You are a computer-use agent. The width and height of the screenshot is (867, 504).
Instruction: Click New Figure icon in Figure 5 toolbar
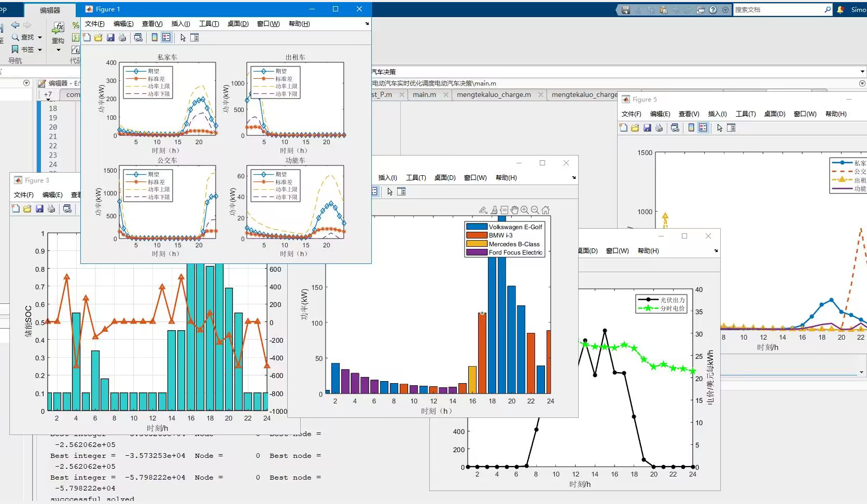tap(623, 128)
